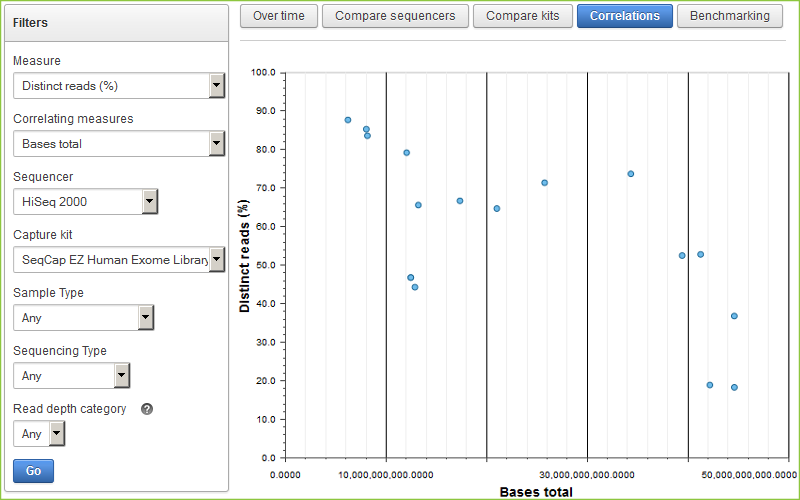The width and height of the screenshot is (800, 500).
Task: Expand the Correlating measures dropdown
Action: 118,144
